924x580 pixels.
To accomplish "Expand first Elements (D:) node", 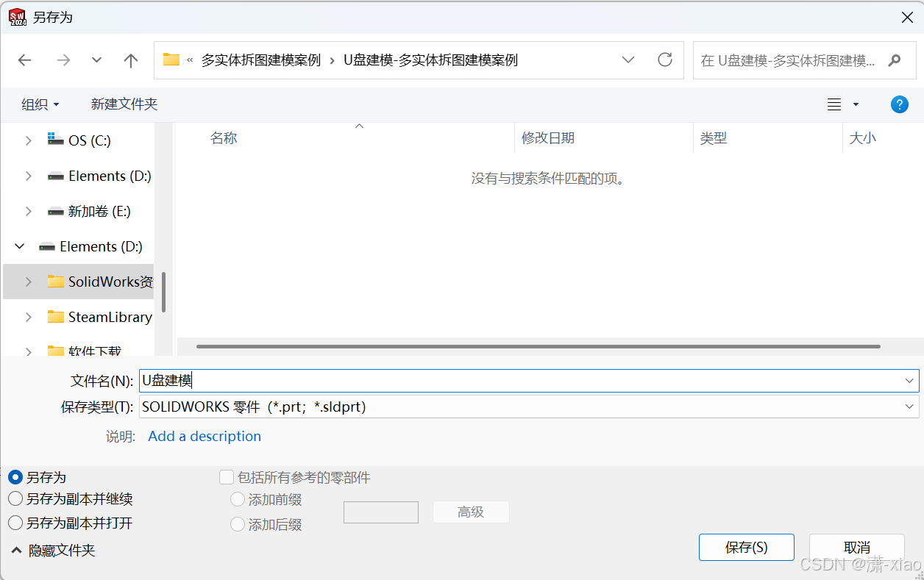I will (29, 176).
